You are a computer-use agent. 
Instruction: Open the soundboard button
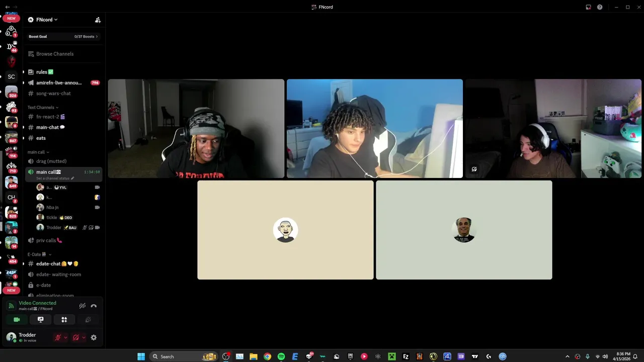[88, 320]
